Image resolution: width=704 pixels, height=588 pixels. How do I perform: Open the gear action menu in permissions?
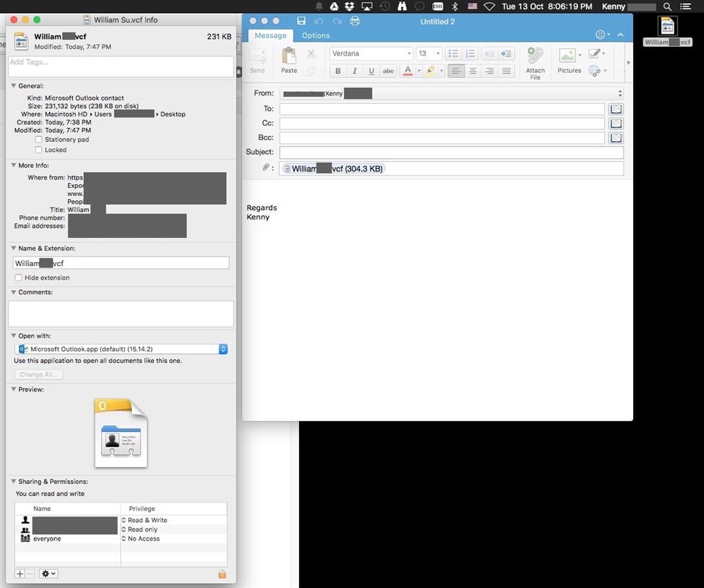click(48, 574)
